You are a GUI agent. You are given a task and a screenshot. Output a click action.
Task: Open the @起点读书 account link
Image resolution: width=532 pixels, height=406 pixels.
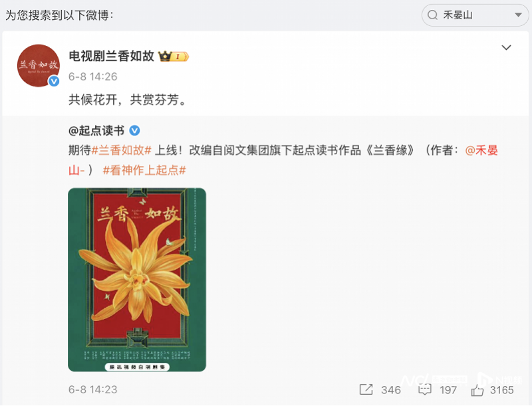(x=96, y=130)
